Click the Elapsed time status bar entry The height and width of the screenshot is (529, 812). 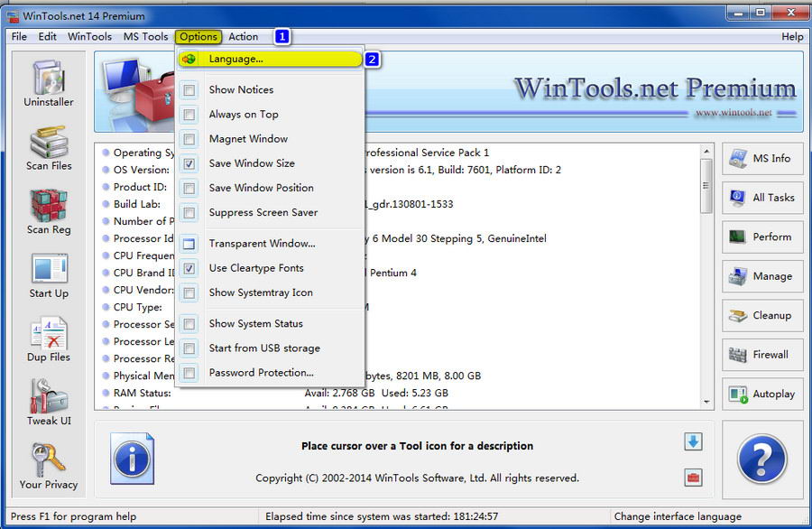(x=381, y=516)
